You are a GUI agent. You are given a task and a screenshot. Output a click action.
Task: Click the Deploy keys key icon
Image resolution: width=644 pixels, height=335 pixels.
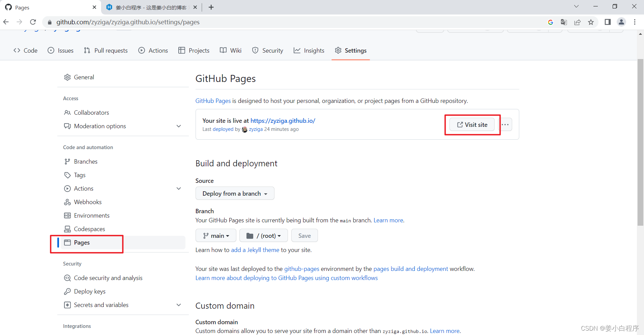(67, 291)
